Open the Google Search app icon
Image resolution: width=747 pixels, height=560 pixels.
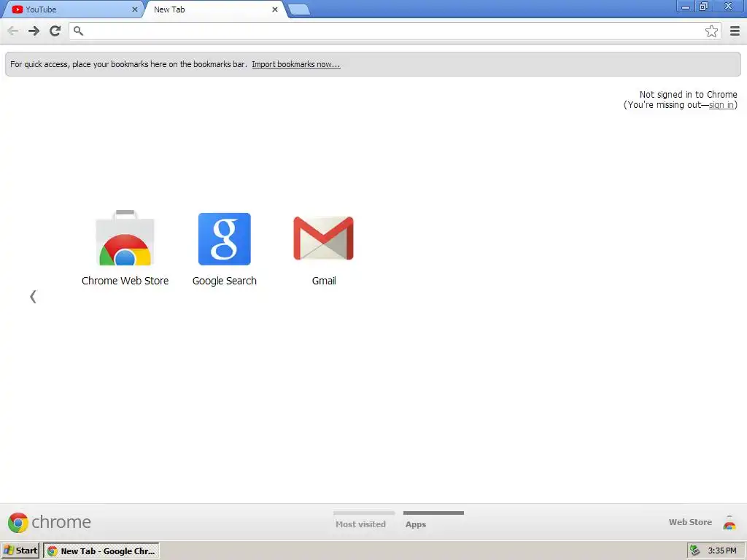[225, 238]
